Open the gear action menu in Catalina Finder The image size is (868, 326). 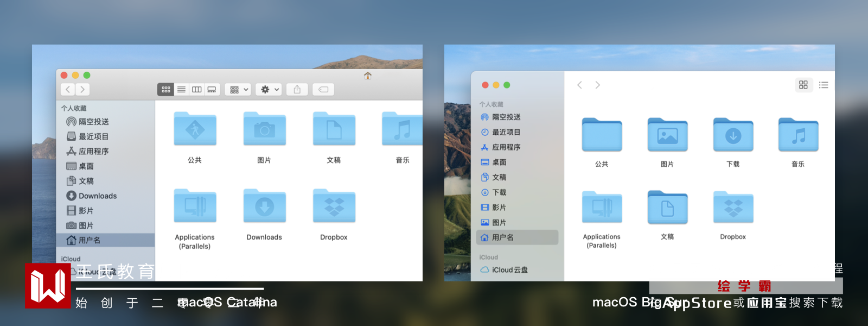click(270, 90)
